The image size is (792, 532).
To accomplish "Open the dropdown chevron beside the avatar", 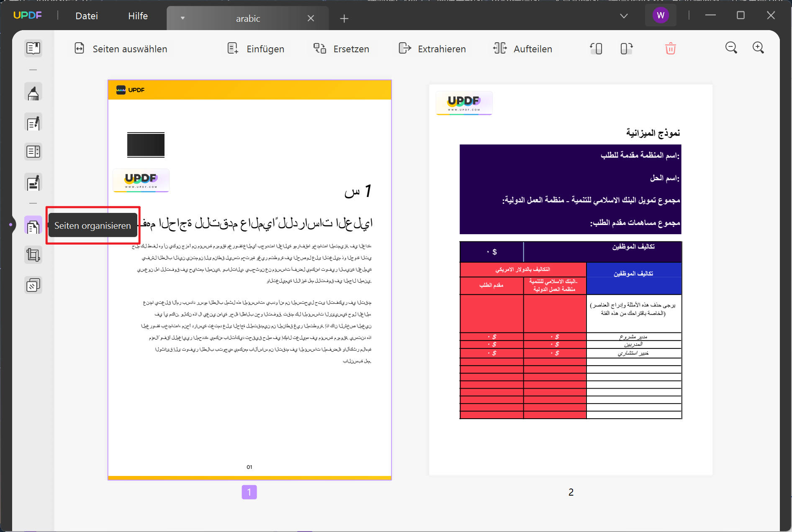I will pos(623,15).
